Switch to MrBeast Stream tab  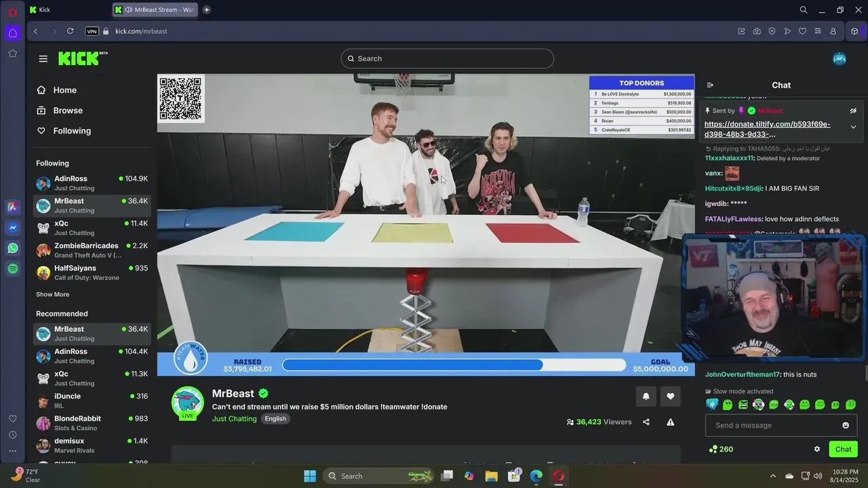[x=155, y=9]
